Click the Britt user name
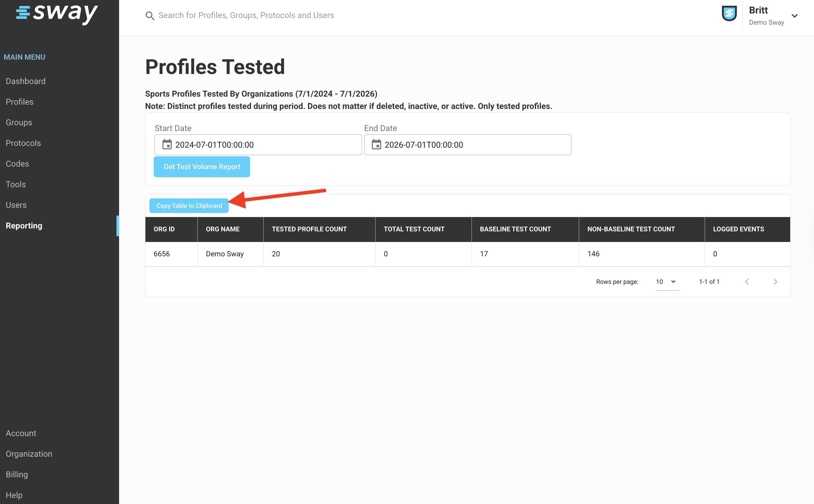The image size is (814, 504). 758,10
